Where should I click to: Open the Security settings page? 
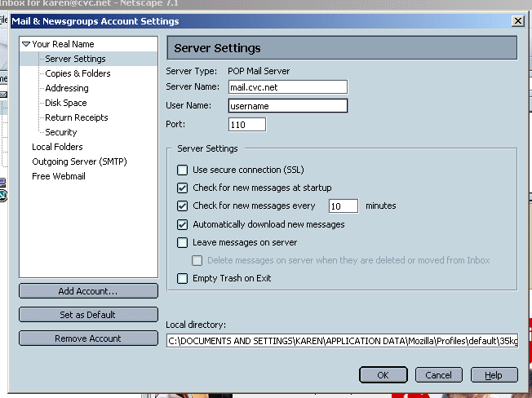[x=60, y=132]
